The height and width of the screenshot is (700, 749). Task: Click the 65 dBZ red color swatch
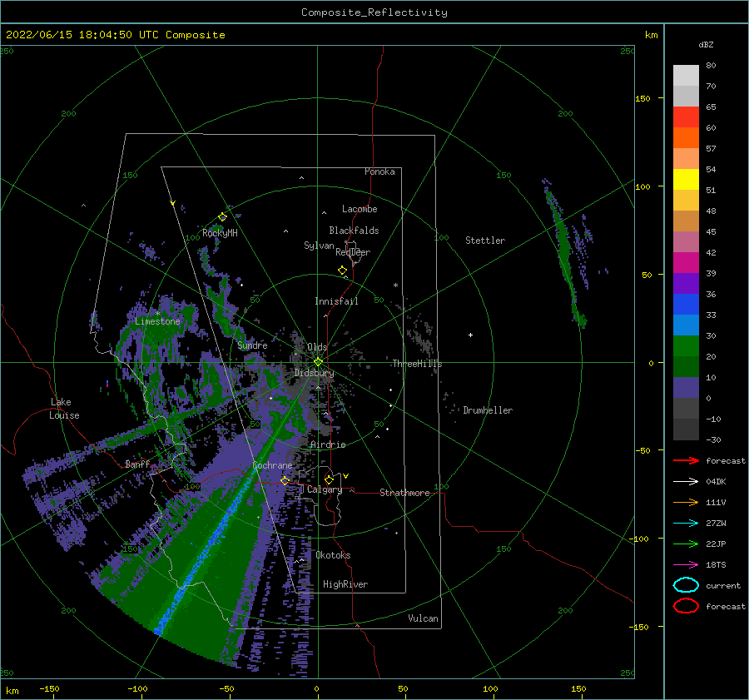(x=686, y=117)
